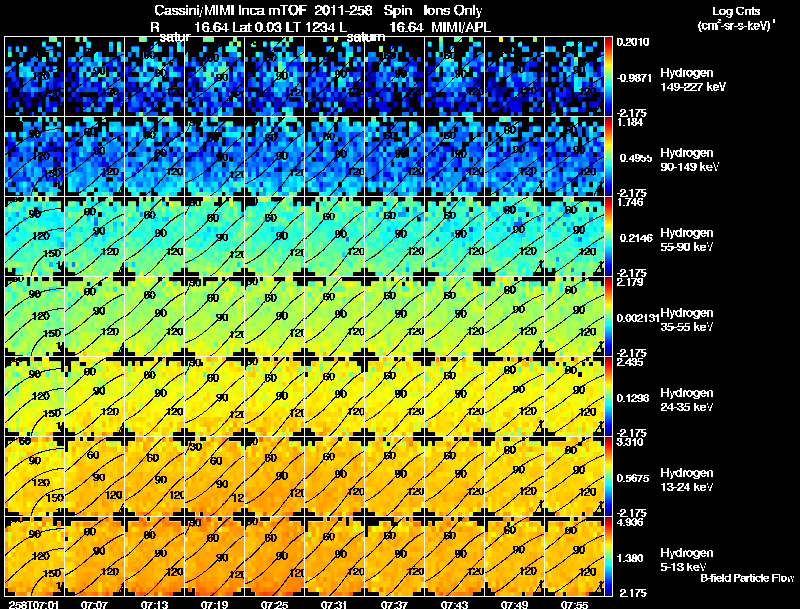Viewport: 800px width, 609px height.
Task: Click the 'Hydrogen 90-149 keV' row label
Action: coord(689,160)
